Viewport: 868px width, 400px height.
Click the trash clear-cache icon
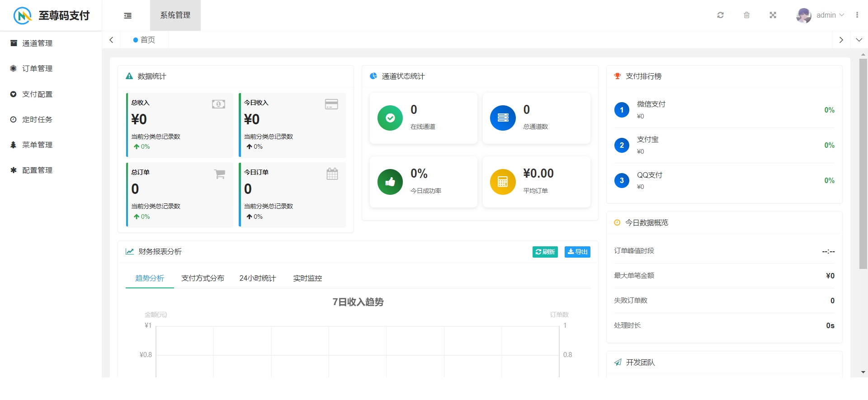coord(746,15)
